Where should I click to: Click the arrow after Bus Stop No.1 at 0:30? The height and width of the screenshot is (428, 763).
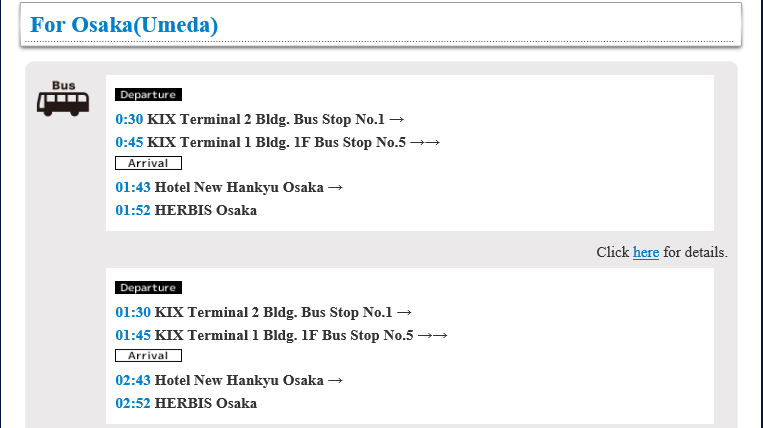397,120
